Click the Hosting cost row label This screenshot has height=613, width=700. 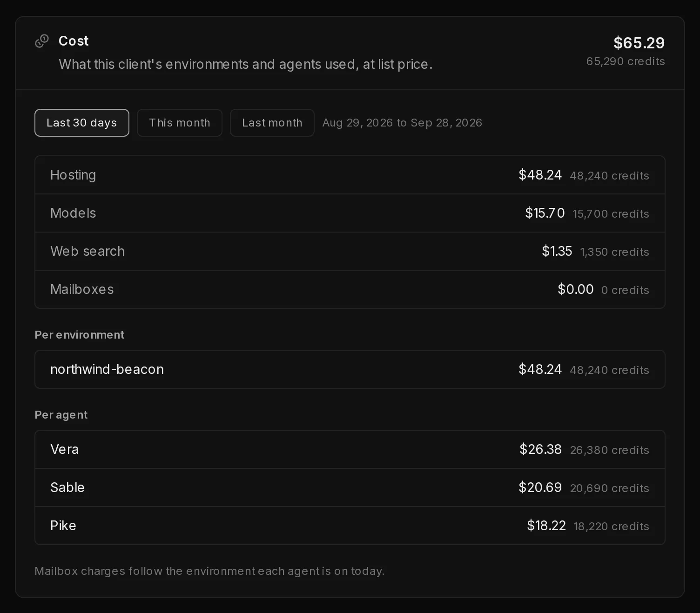73,175
